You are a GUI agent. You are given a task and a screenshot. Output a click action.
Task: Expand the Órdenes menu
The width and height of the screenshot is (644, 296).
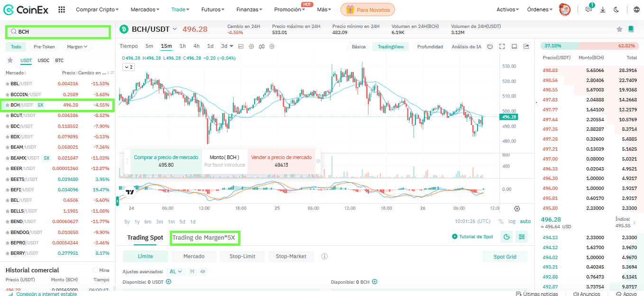point(540,9)
